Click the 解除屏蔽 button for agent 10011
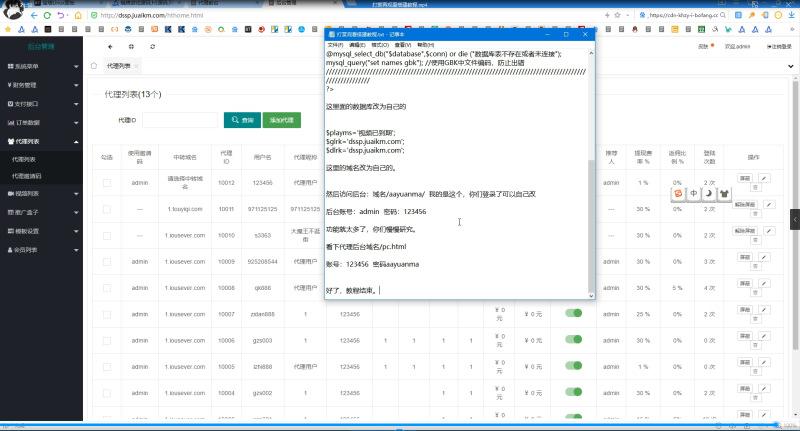The height and width of the screenshot is (431, 800). click(745, 205)
